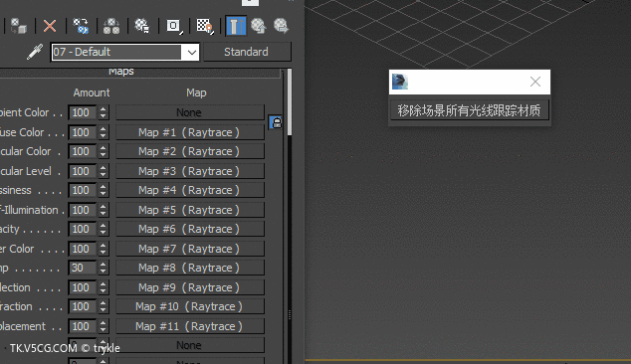Click the Go to Parent icon
The width and height of the screenshot is (631, 364).
coord(259,26)
